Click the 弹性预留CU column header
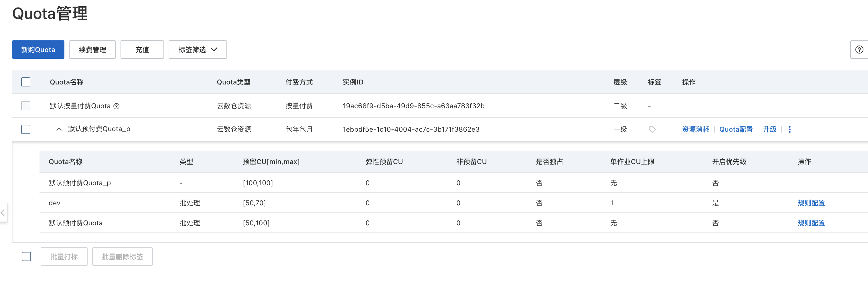This screenshot has width=868, height=288. (384, 162)
